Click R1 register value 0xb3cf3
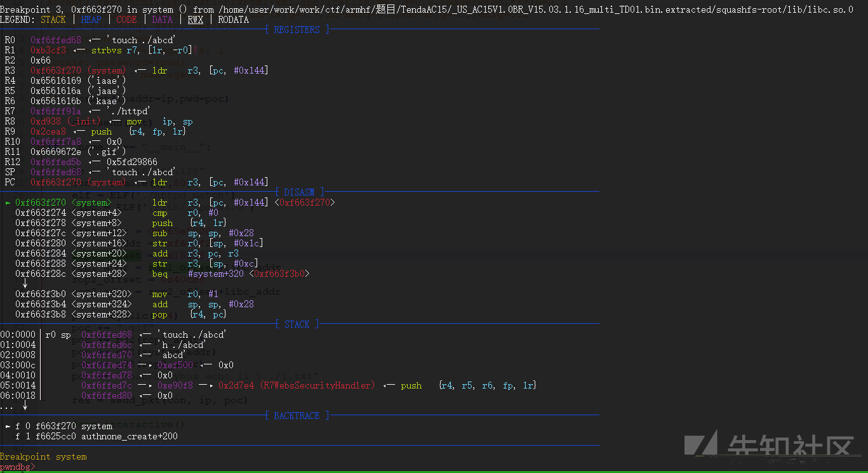The image size is (868, 473). point(48,50)
